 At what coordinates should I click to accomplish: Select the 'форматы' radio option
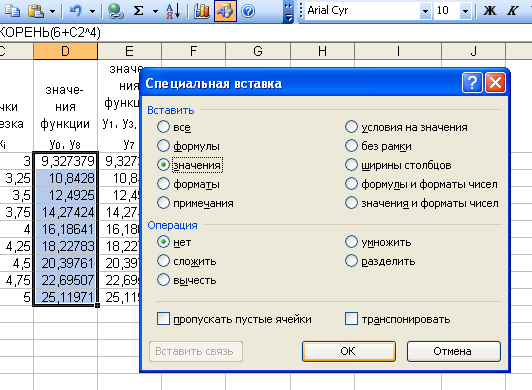163,184
